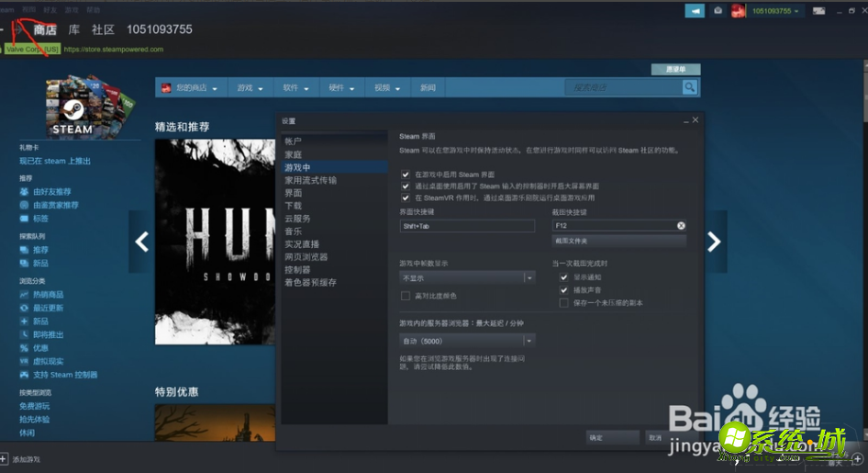
Task: Go to 库 in main navigation
Action: click(x=74, y=29)
